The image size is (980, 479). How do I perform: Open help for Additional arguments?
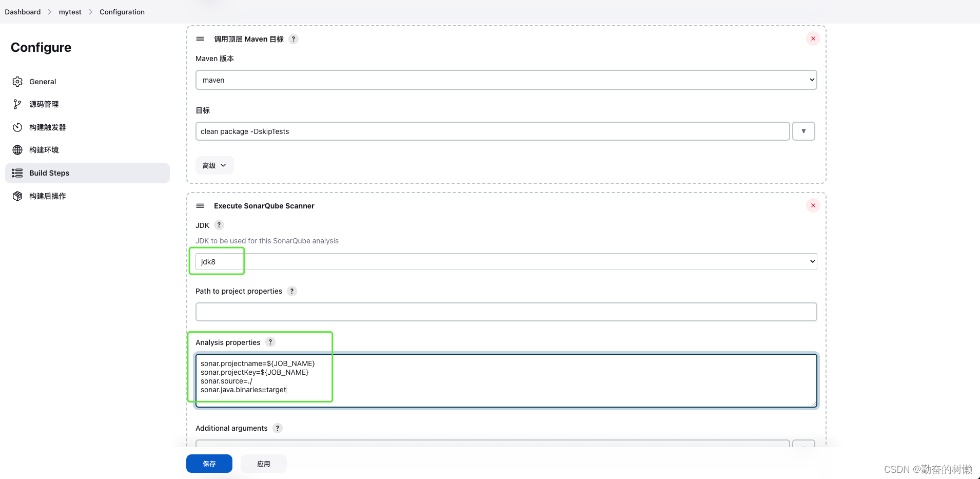(x=278, y=428)
